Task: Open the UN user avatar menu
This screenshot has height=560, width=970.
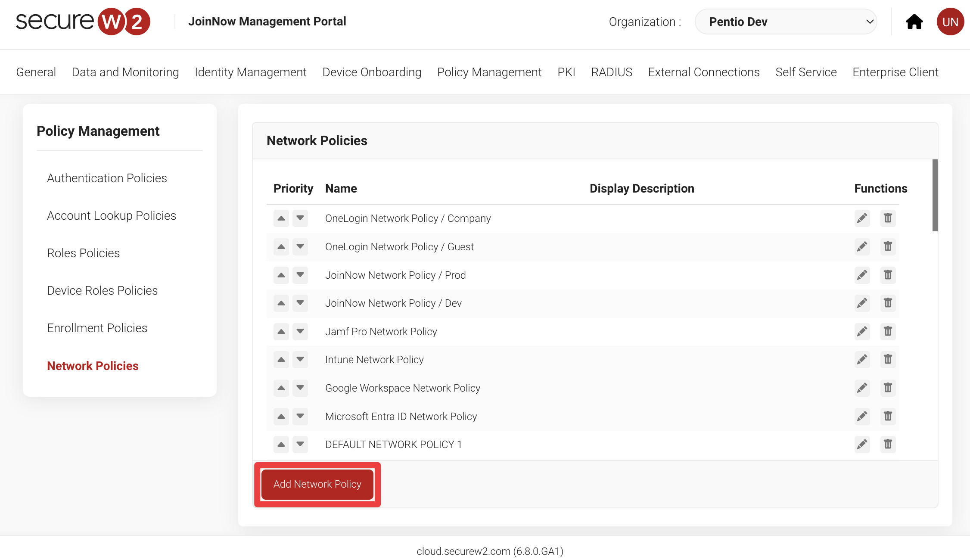Action: [950, 22]
